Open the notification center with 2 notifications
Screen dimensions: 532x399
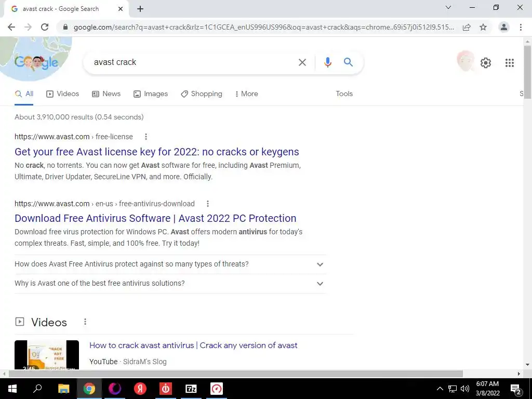(515, 389)
